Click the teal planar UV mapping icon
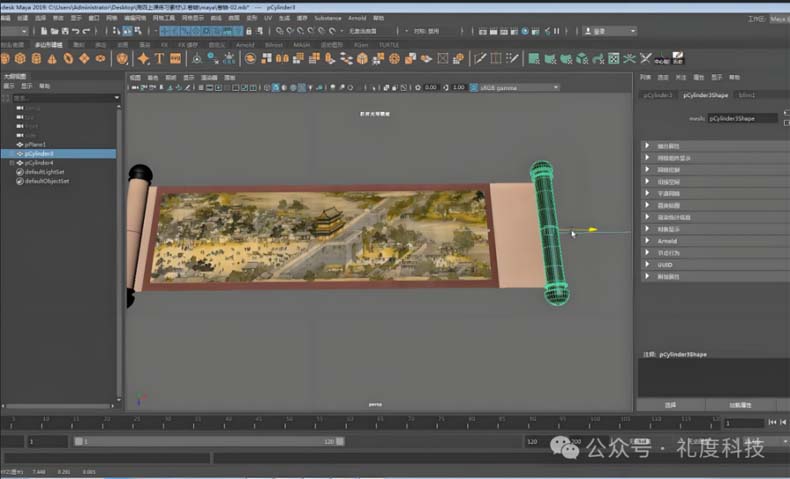The height and width of the screenshot is (479, 790). click(x=534, y=58)
